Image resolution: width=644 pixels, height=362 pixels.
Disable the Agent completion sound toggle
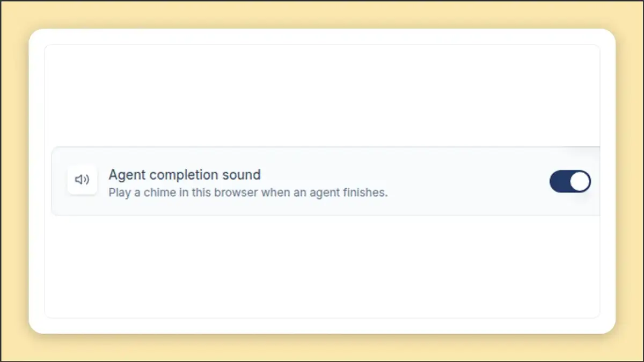click(x=570, y=182)
